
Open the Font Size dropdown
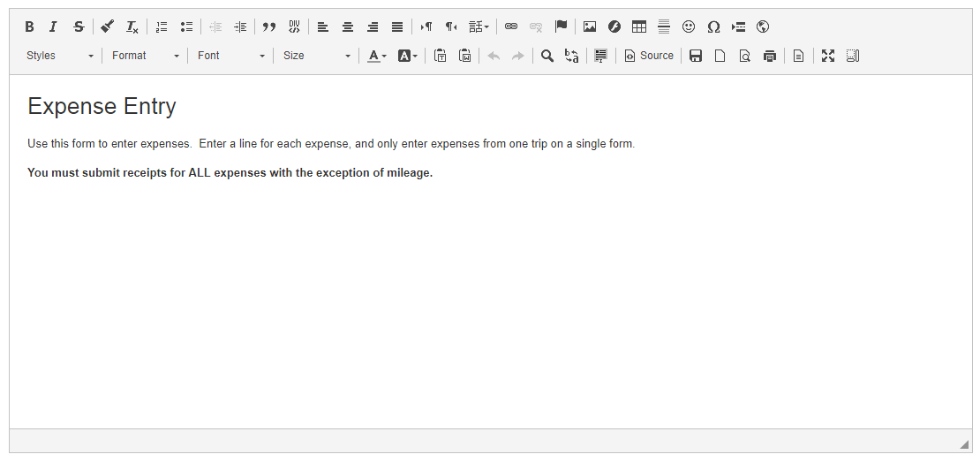pos(316,56)
